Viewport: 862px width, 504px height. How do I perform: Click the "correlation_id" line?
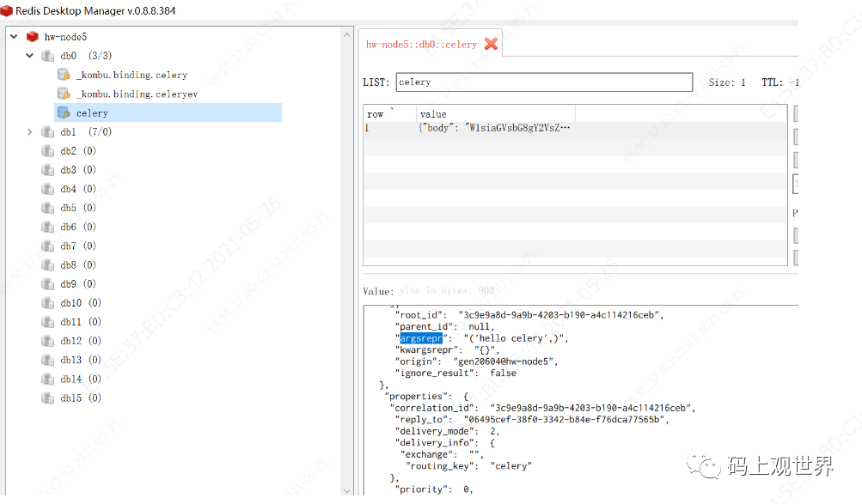click(x=542, y=408)
